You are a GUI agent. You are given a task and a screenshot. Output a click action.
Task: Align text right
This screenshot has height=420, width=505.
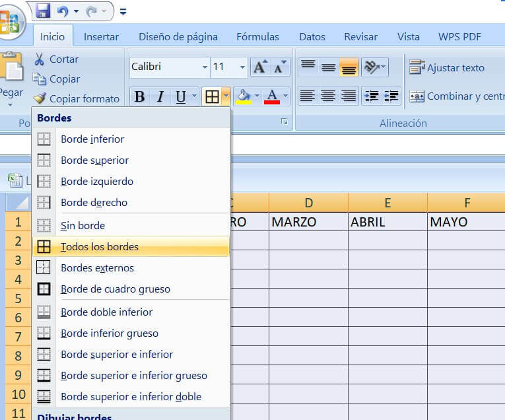pyautogui.click(x=349, y=96)
